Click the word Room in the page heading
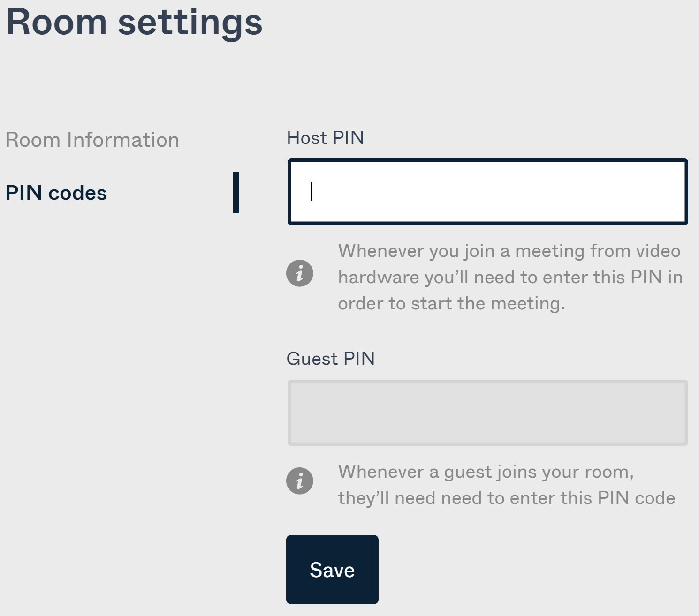Image resolution: width=699 pixels, height=616 pixels. coord(57,23)
